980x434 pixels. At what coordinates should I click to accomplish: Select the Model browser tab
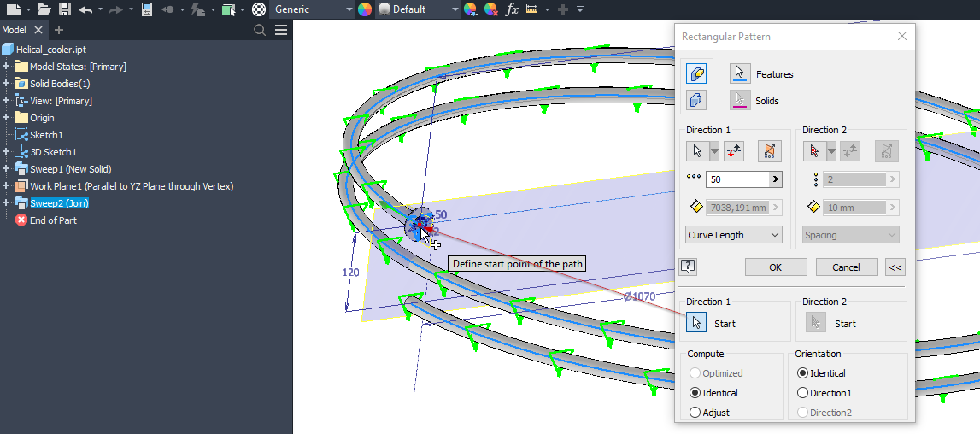click(15, 30)
